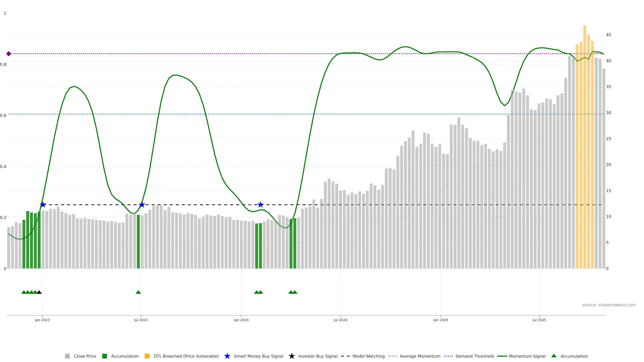Viewport: 644px width, 362px height.
Task: Click the blue star marker above Jan 2023
Action: [x=43, y=205]
